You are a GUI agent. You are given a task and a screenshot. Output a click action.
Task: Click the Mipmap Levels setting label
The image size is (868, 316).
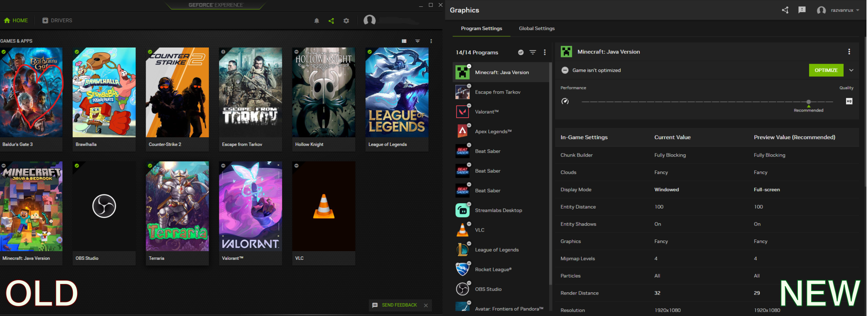coord(578,259)
